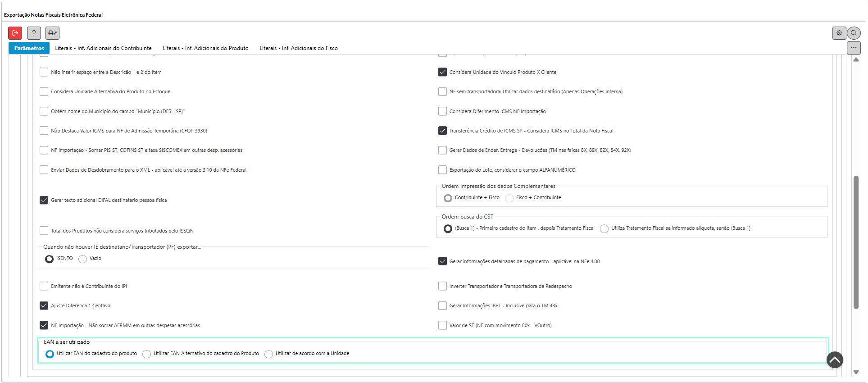This screenshot has width=868, height=383.
Task: Choose Vazio for missing IE export
Action: (x=83, y=259)
